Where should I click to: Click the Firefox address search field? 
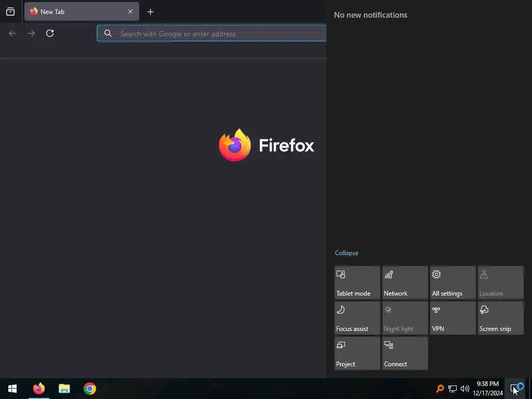212,33
